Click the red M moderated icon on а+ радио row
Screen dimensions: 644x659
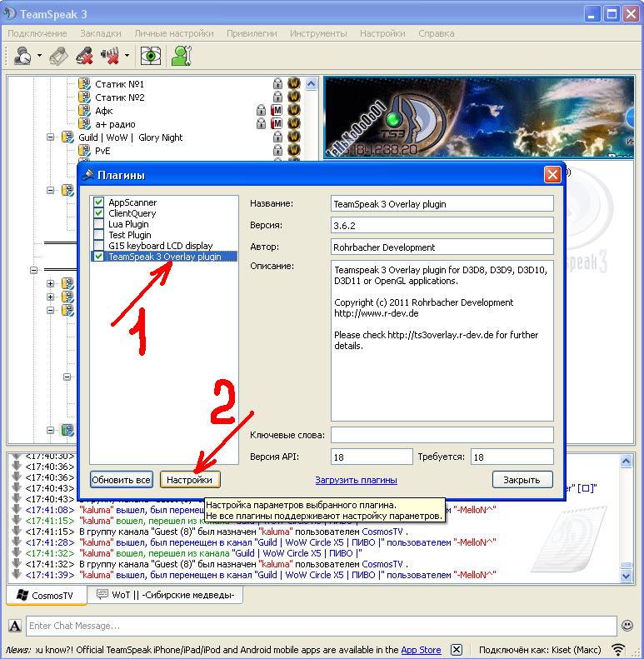click(x=277, y=123)
